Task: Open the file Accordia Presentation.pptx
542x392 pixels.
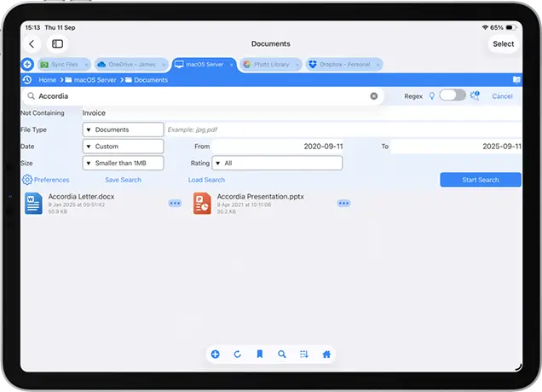Action: coord(261,196)
